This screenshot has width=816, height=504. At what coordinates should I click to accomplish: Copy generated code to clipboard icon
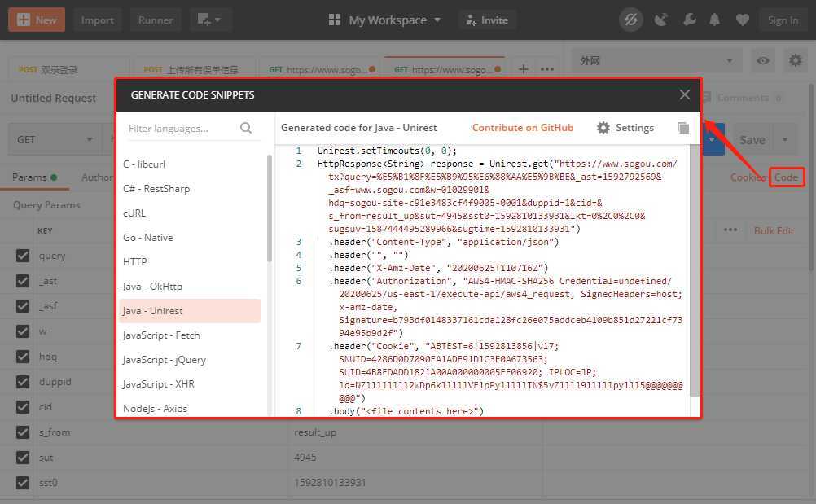click(x=682, y=128)
